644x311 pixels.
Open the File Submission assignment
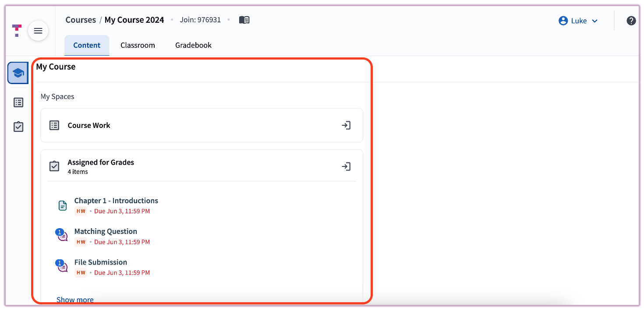click(100, 262)
